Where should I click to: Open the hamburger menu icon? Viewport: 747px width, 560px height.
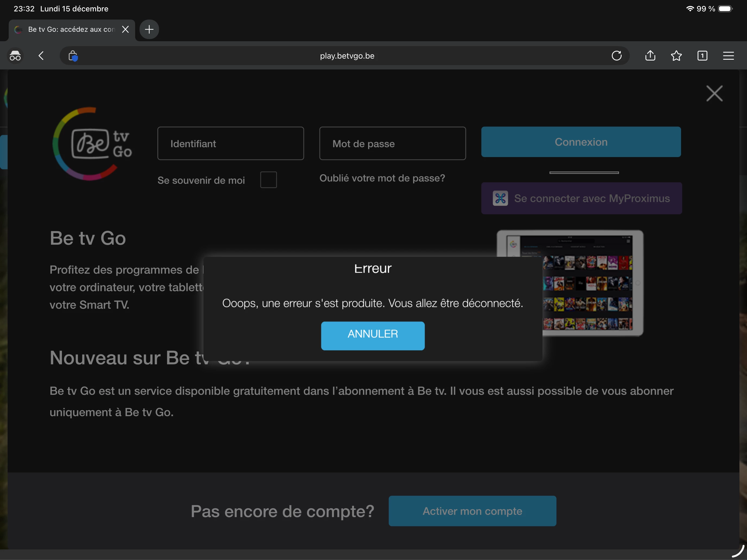pos(729,56)
